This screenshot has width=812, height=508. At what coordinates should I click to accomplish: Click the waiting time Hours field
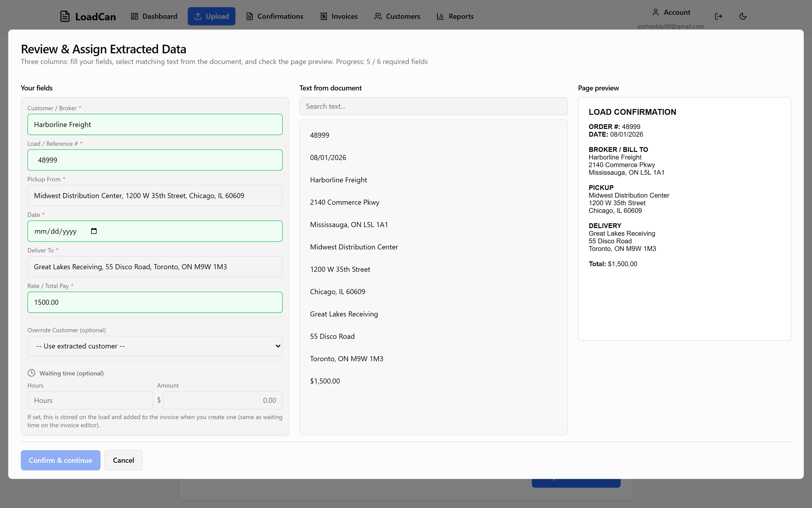point(90,400)
